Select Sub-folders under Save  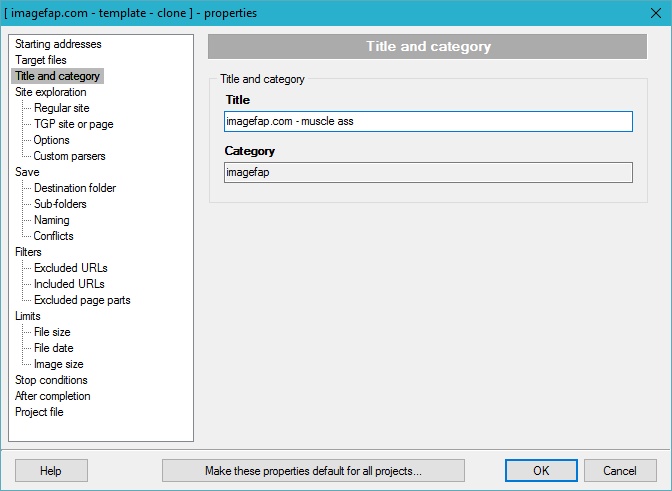[60, 204]
